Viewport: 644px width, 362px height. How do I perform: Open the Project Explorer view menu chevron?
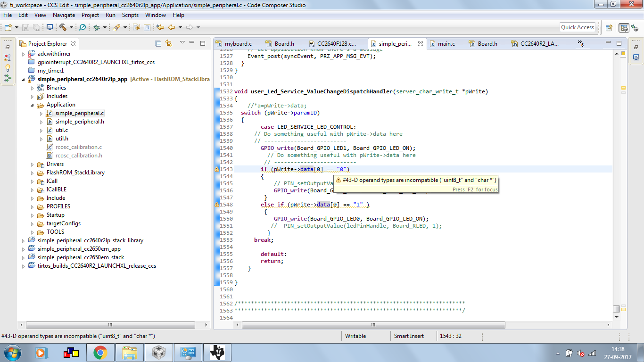tap(182, 43)
